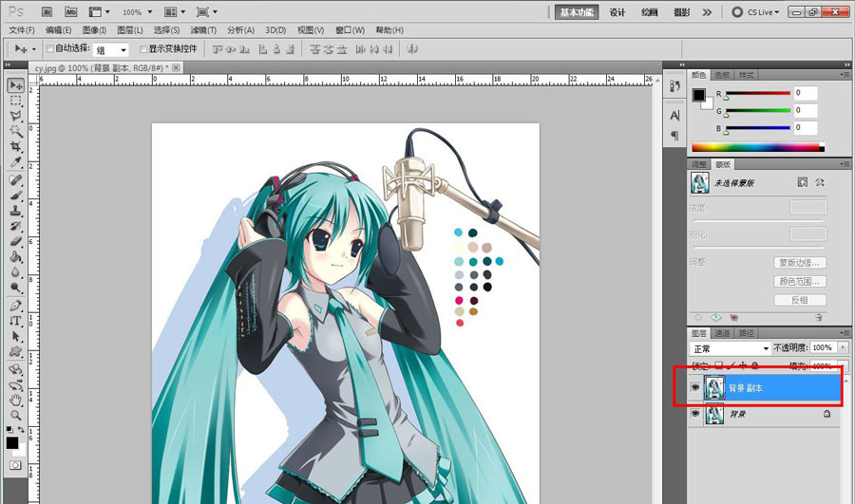Select the Clone Stamp tool
This screenshot has height=504, width=855.
pos(16,211)
